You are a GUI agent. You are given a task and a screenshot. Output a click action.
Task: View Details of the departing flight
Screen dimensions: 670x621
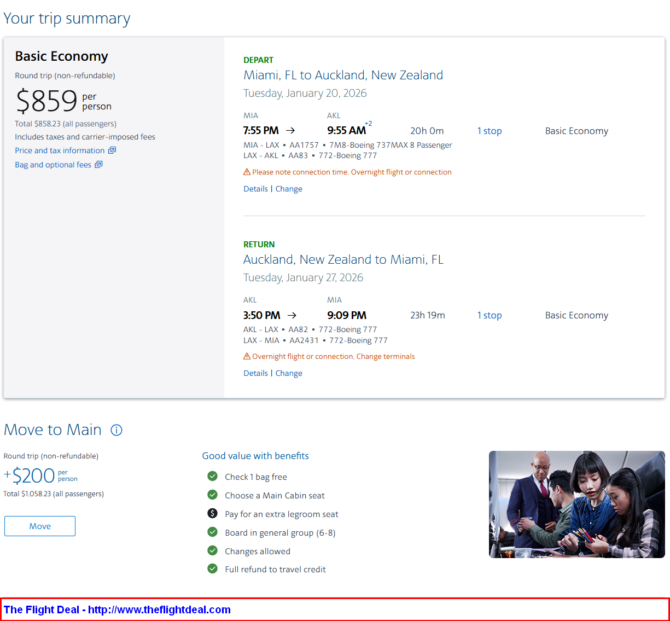point(255,189)
